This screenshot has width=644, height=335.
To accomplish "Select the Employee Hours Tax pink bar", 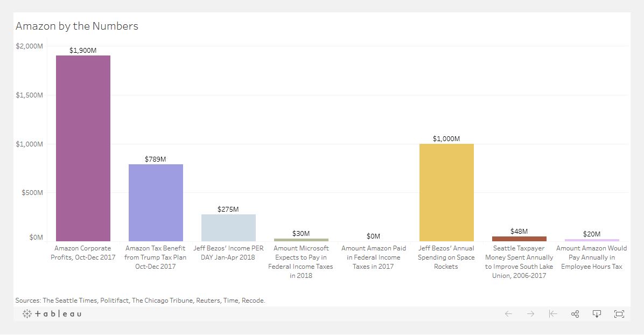I will pyautogui.click(x=592, y=240).
